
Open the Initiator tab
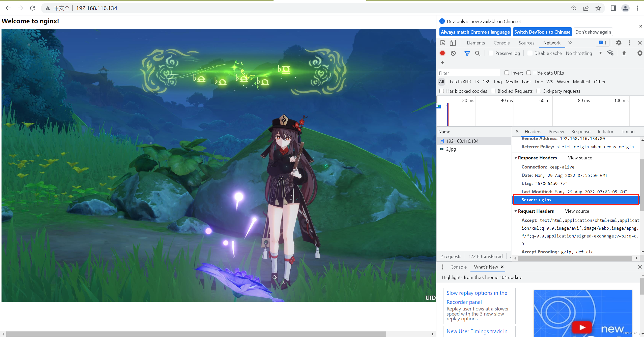605,131
